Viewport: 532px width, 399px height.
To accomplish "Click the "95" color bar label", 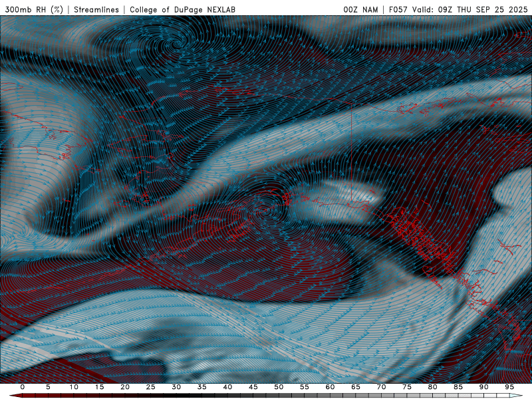I will (x=509, y=387).
